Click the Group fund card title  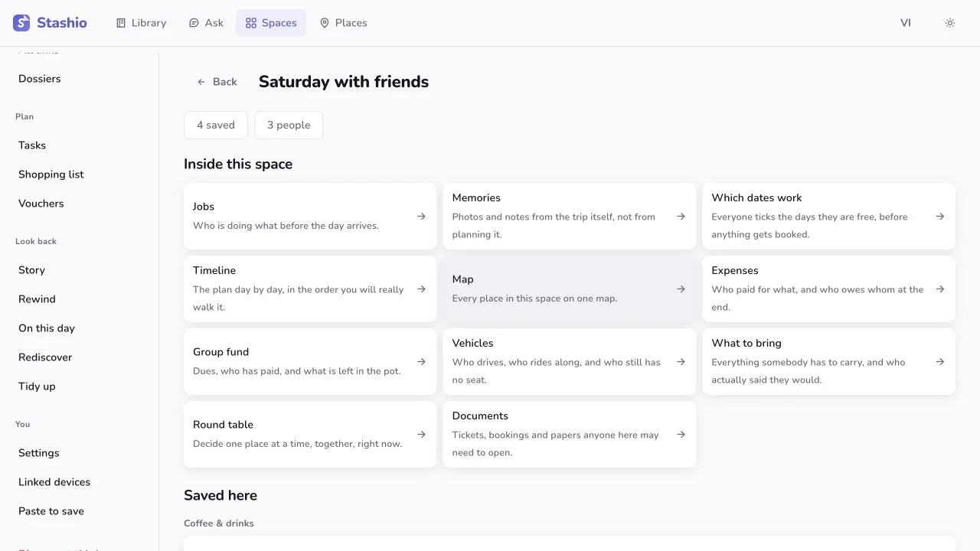[x=221, y=352]
